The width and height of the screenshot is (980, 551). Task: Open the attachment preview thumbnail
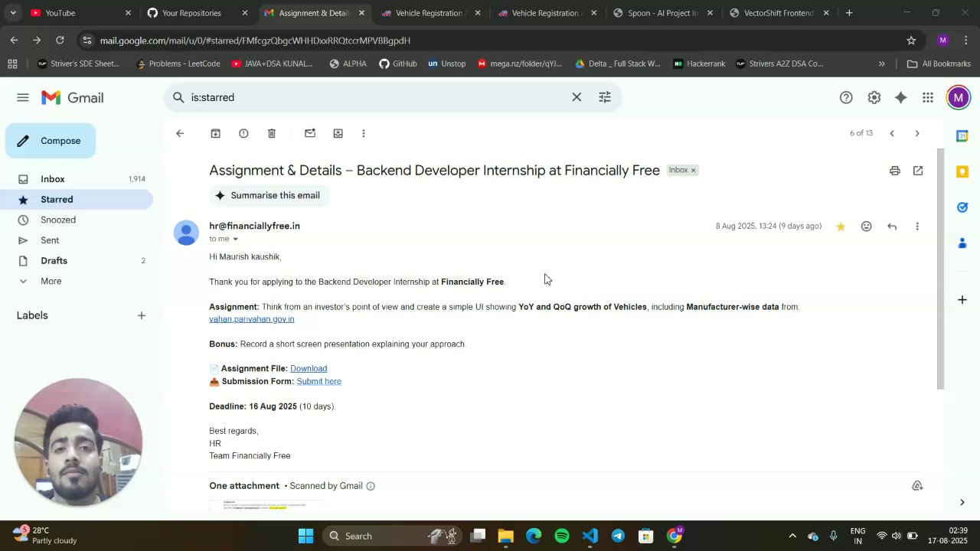click(x=266, y=505)
